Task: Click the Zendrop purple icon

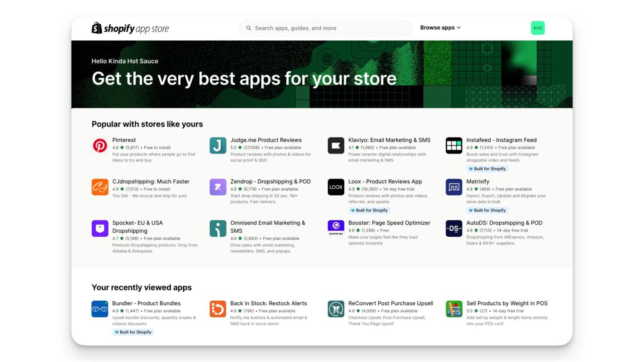Action: 218,187
